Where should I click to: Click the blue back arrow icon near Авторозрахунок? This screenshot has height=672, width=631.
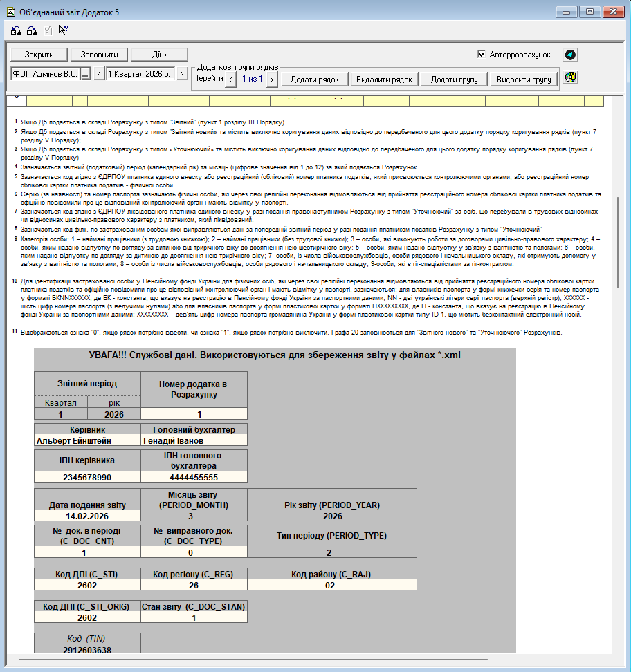tap(570, 55)
